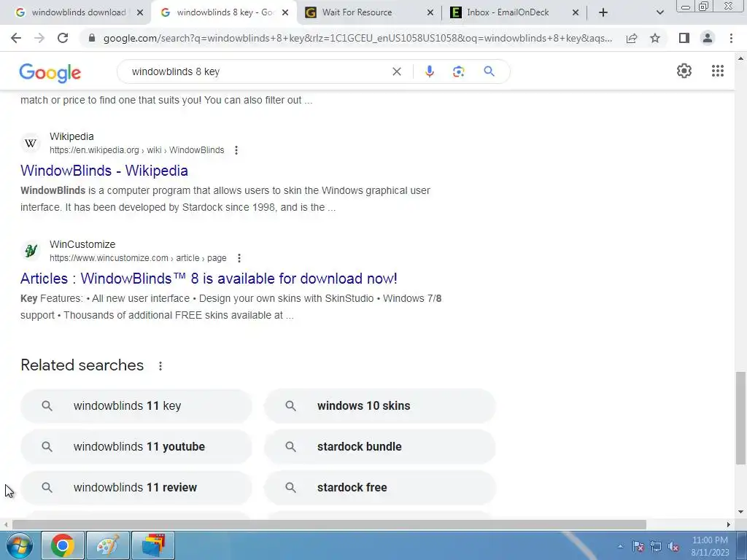Reload the current page
The width and height of the screenshot is (747, 560).
point(63,38)
